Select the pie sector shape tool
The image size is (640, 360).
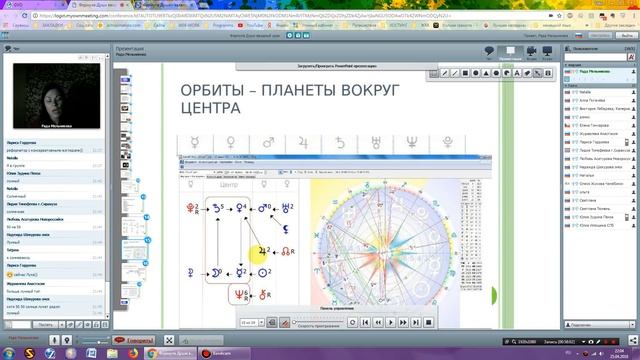coord(507,73)
